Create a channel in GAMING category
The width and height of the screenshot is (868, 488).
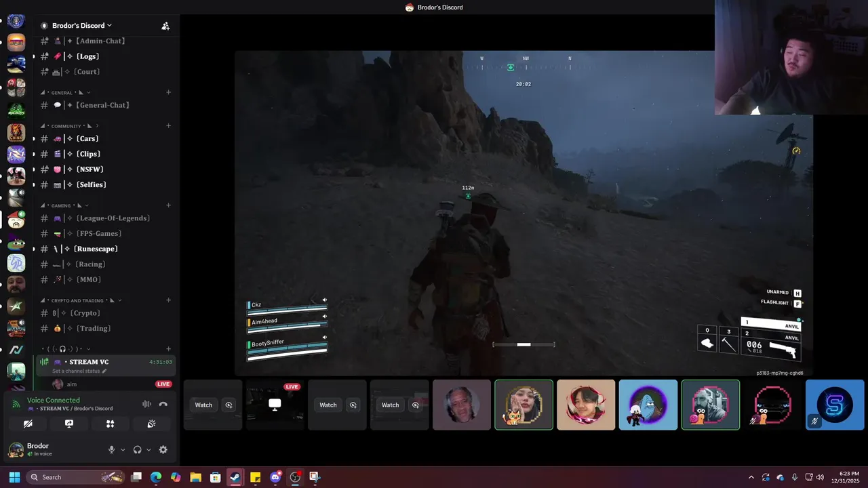click(168, 205)
